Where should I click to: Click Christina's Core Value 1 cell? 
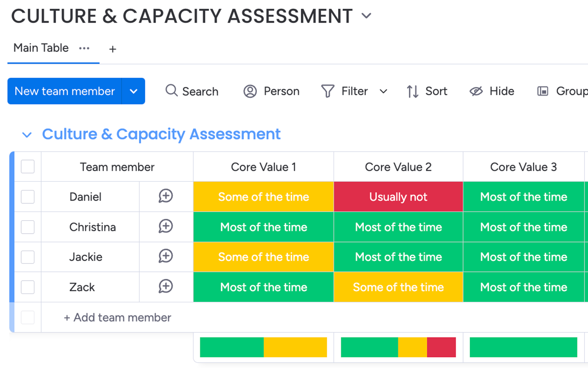point(264,227)
